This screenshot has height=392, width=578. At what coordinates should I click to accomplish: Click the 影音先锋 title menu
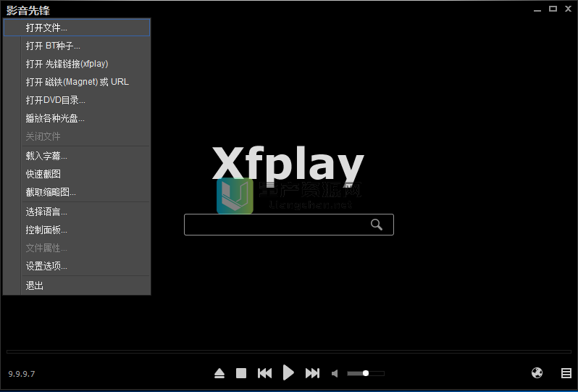point(28,10)
